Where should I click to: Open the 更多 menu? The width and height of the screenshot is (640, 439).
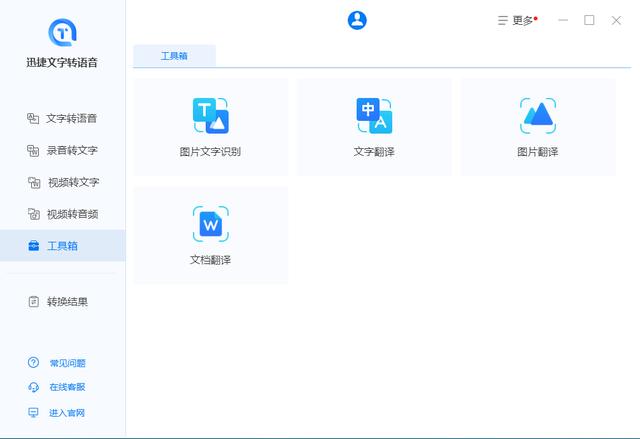(518, 20)
